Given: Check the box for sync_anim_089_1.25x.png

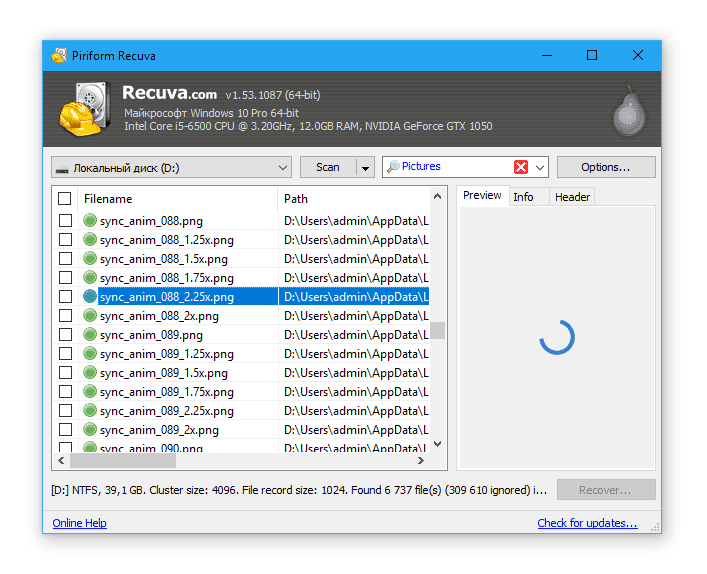Looking at the screenshot, I should (65, 354).
